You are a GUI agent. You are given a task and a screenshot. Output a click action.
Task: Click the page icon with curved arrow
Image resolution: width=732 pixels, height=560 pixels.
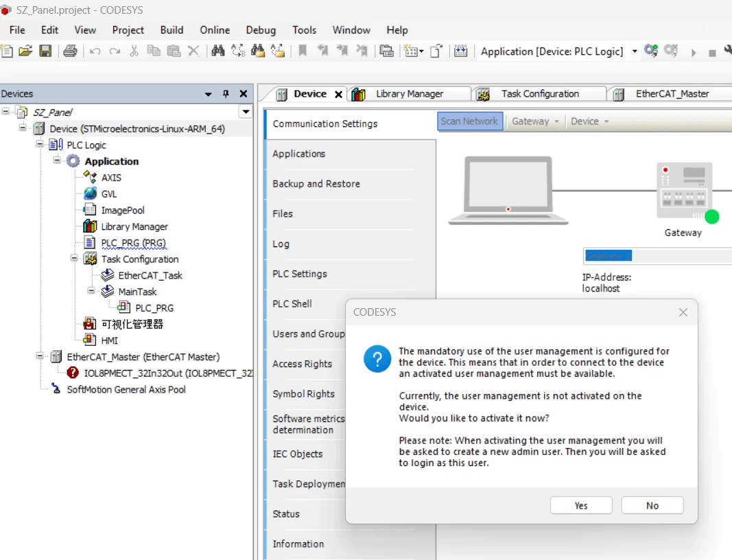(436, 51)
